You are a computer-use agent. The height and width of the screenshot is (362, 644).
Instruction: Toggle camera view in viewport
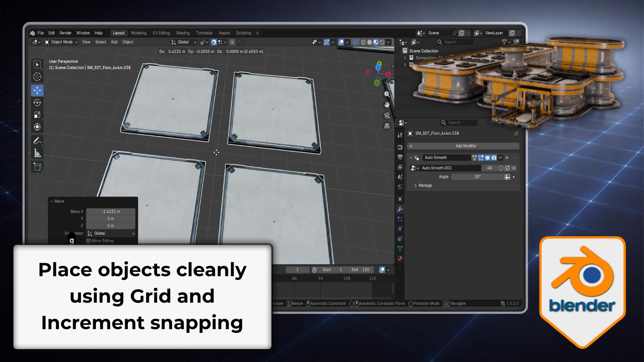point(387,115)
